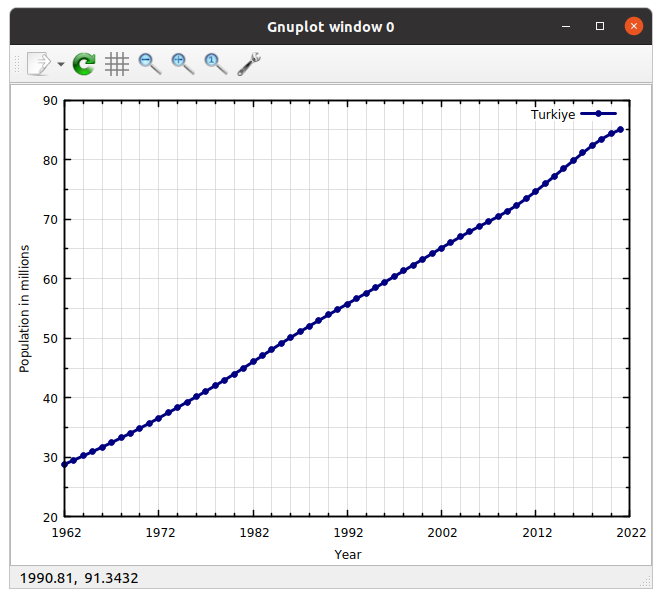The image size is (662, 598).
Task: Click the blue legend line sample
Action: pos(598,115)
